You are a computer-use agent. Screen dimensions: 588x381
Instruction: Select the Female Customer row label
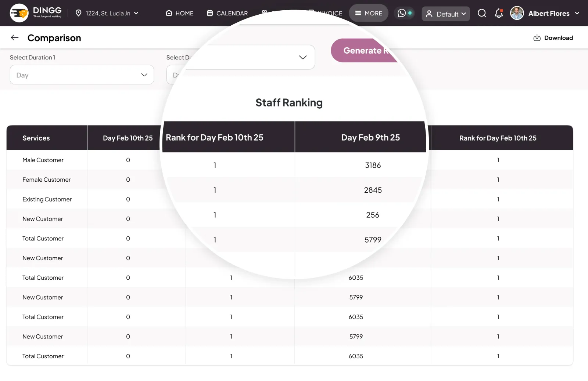(x=46, y=179)
